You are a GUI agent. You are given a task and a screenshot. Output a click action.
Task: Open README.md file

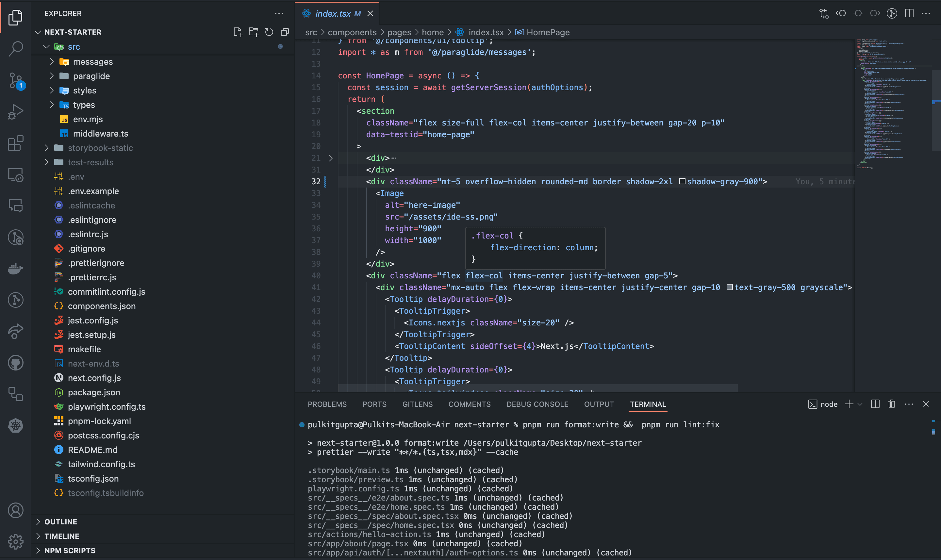[x=92, y=450]
